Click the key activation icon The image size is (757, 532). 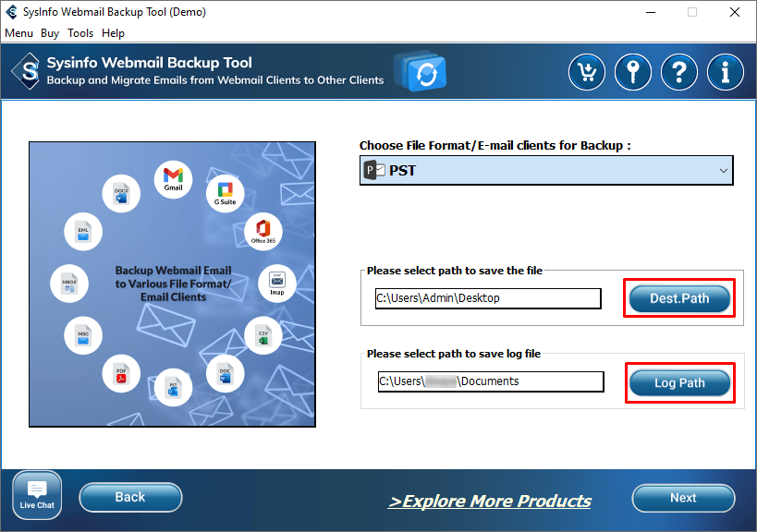pos(633,72)
